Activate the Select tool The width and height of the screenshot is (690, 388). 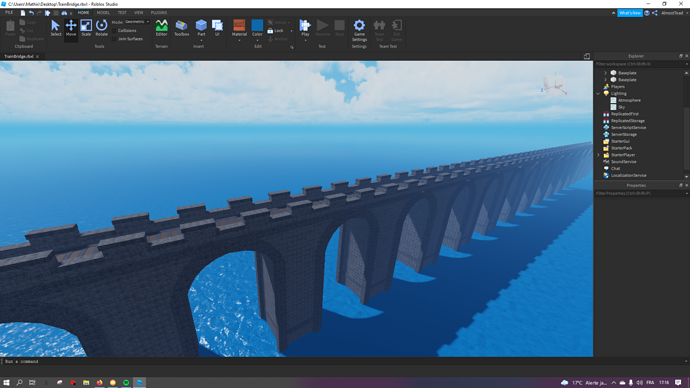(x=55, y=28)
